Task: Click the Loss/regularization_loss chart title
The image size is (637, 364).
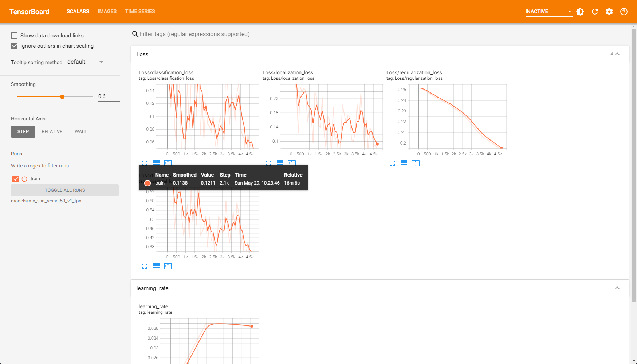Action: click(414, 72)
